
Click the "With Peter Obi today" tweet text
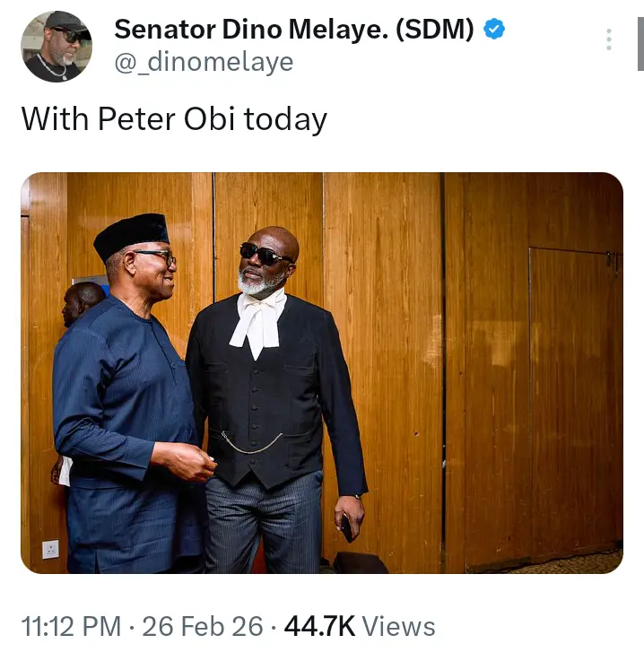(174, 119)
